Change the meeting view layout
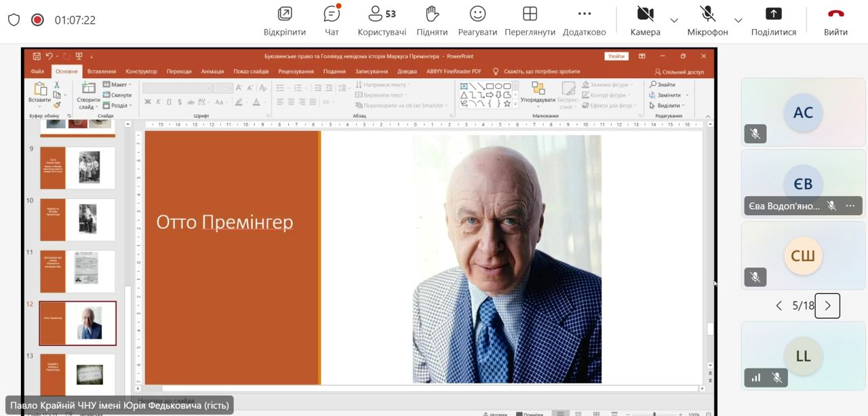This screenshot has height=416, width=868. 530,20
